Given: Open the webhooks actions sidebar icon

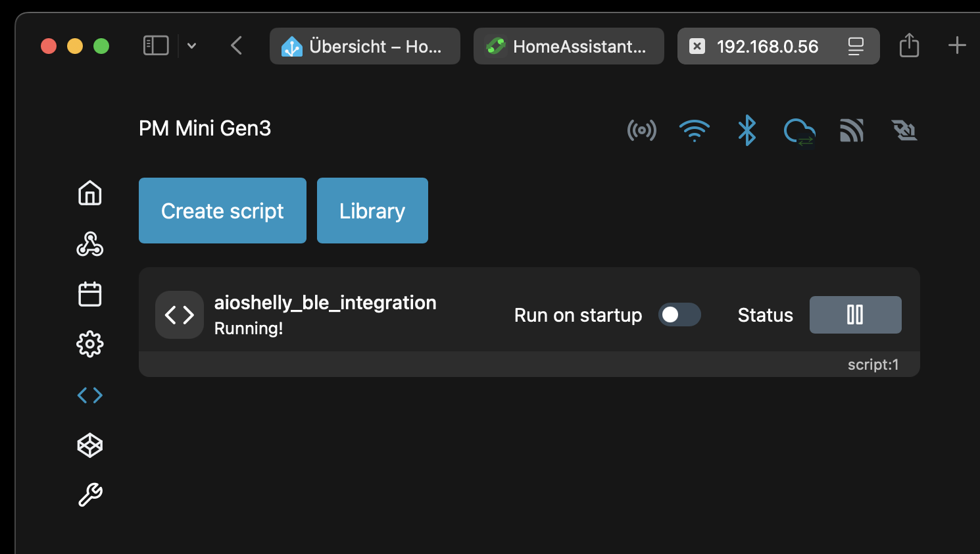Looking at the screenshot, I should [90, 244].
